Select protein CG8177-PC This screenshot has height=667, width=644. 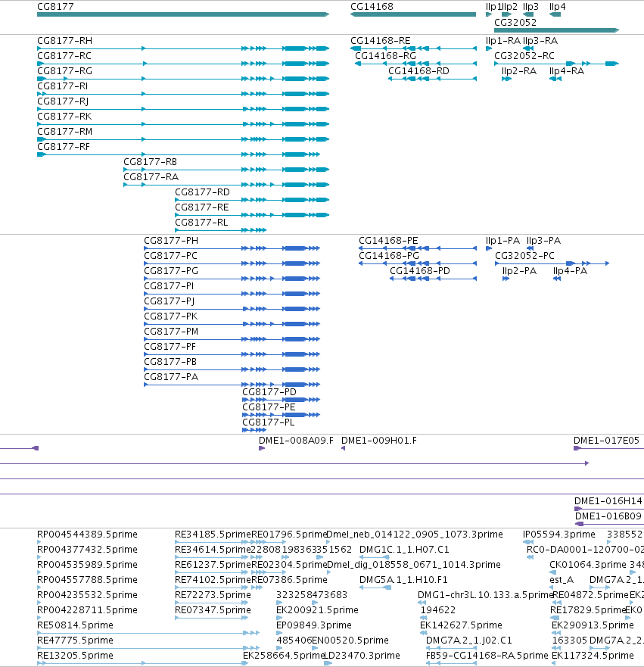click(x=232, y=263)
